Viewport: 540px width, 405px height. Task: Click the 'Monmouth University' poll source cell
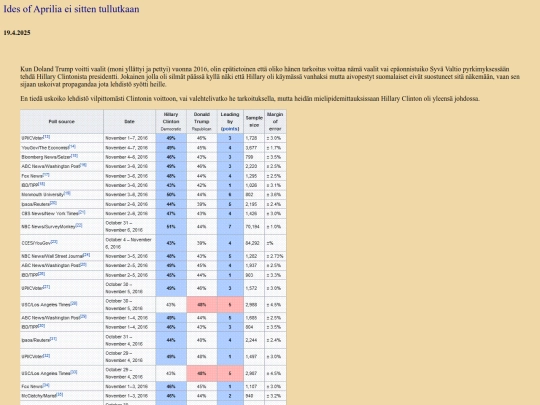click(x=62, y=194)
